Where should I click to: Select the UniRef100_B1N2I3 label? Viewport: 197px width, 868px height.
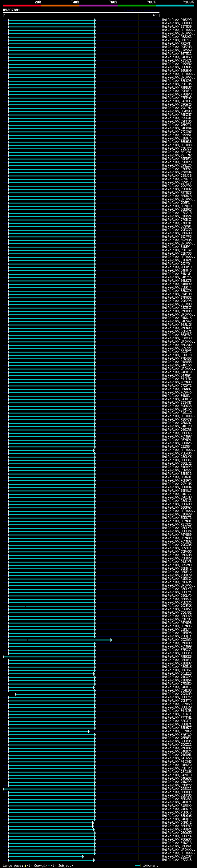click(176, 843)
